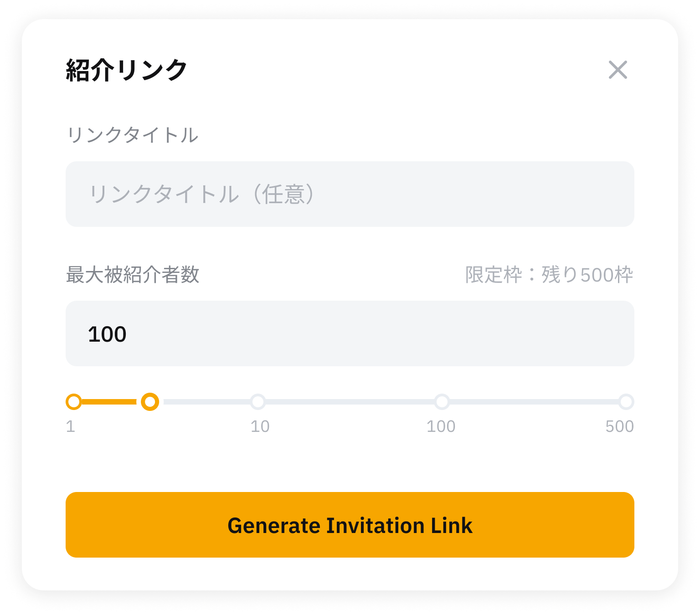This screenshot has height=615, width=700.
Task: Click the 限定枠：残り500枠 text
Action: coord(549,275)
